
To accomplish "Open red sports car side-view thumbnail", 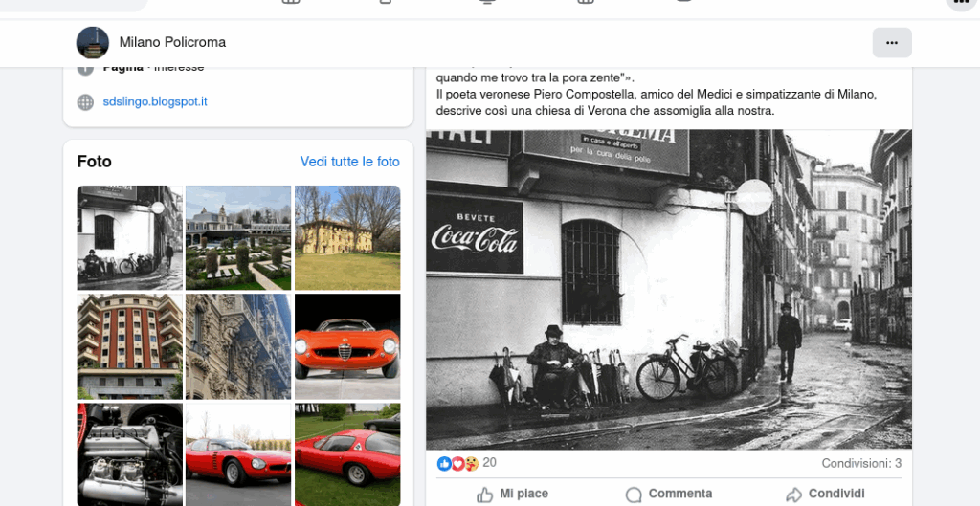I will coord(238,454).
